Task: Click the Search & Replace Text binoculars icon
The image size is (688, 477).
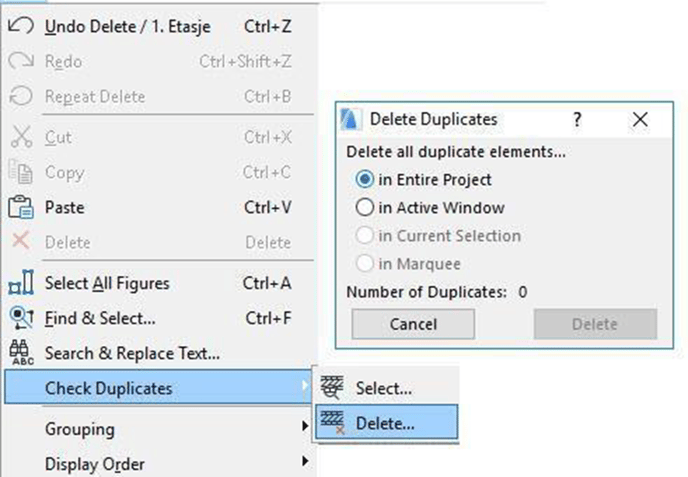Action: tap(21, 353)
